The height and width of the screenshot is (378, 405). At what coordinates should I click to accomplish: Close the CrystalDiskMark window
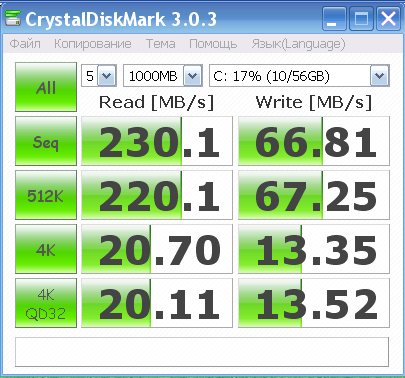click(388, 19)
